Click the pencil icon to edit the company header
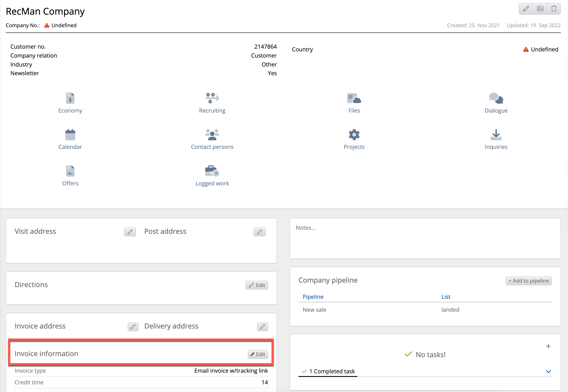Image resolution: width=568 pixels, height=392 pixels. (526, 9)
